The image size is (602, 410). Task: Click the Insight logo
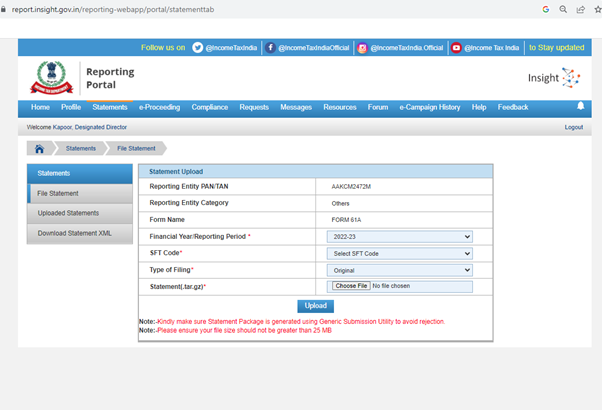[x=553, y=78]
